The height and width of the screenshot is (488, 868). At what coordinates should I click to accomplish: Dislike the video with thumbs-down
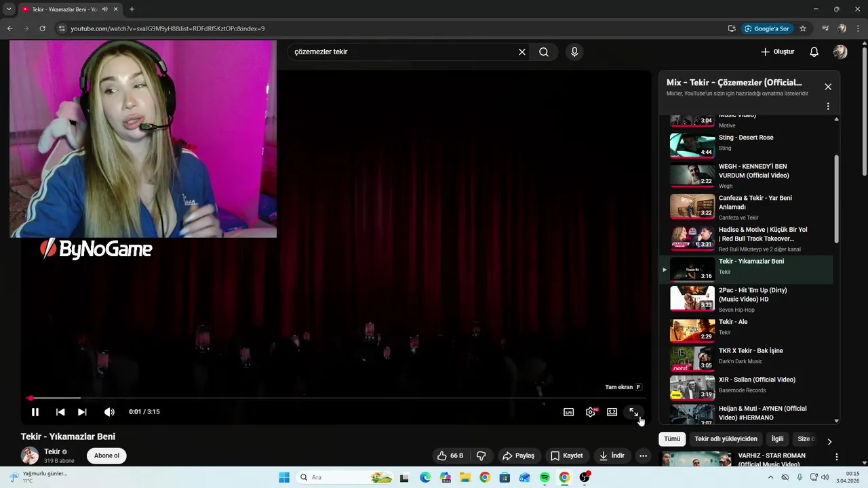(481, 455)
